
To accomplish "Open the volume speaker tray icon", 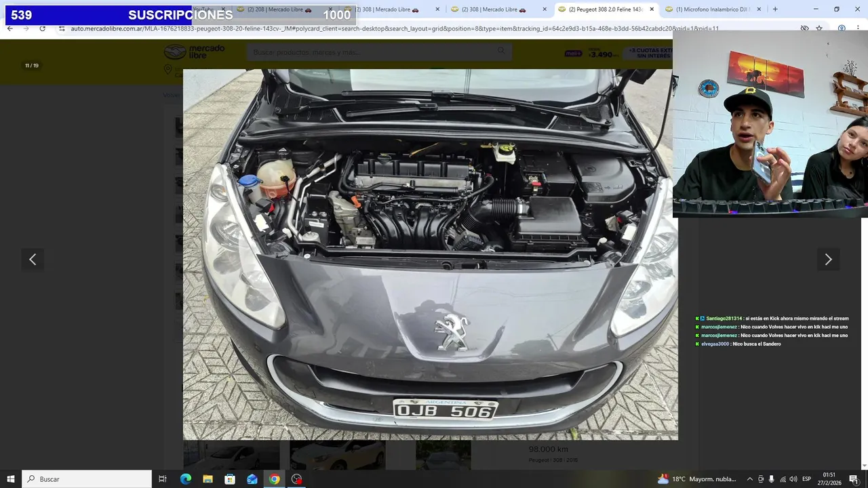I will [x=793, y=479].
